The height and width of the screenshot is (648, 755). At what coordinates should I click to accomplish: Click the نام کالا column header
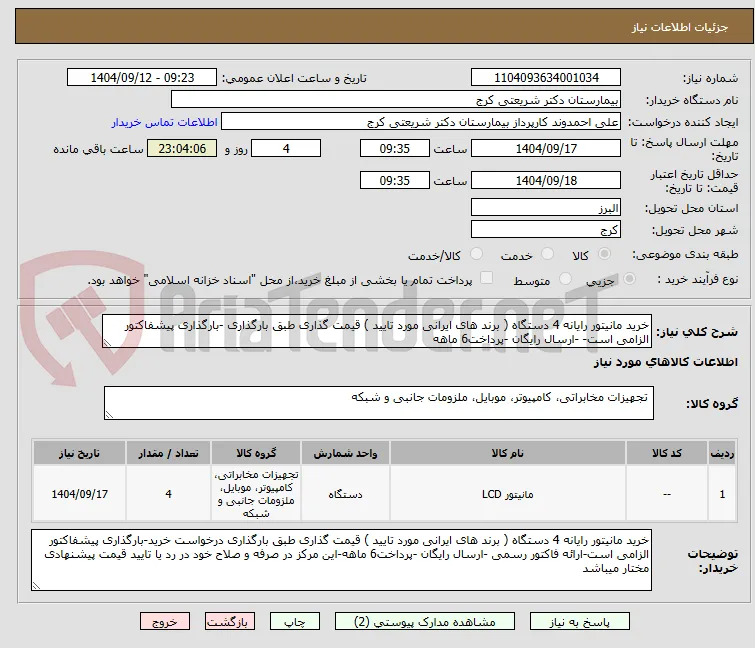click(x=508, y=453)
